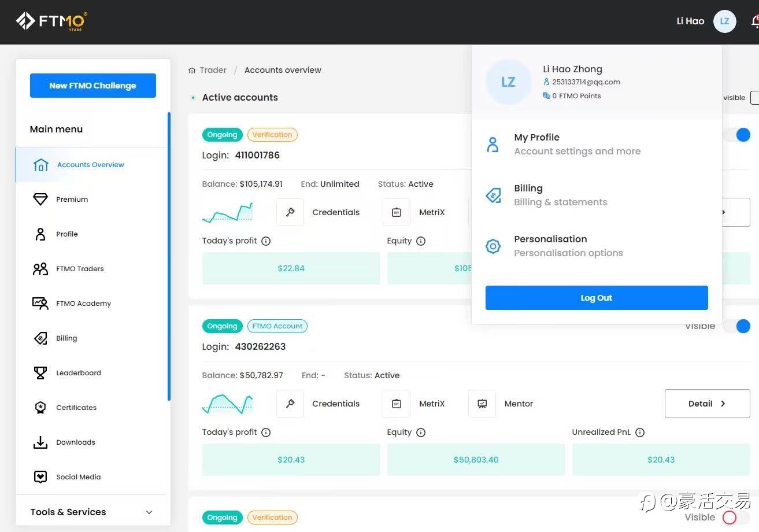Screen dimensions: 759x532
Task: Click the Premium diamond icon
Action: tap(40, 199)
